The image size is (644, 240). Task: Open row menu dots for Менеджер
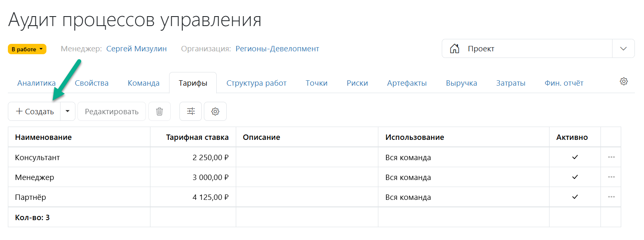click(611, 177)
